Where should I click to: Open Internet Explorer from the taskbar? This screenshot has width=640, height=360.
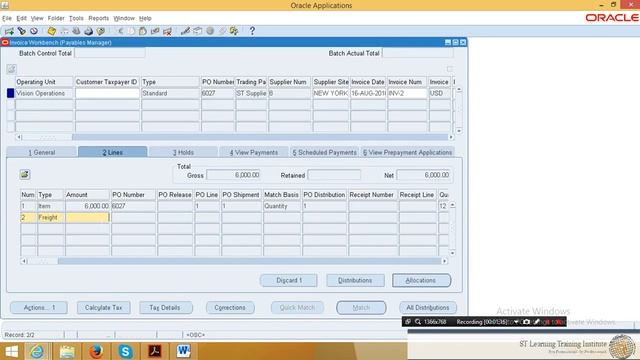coord(37,351)
